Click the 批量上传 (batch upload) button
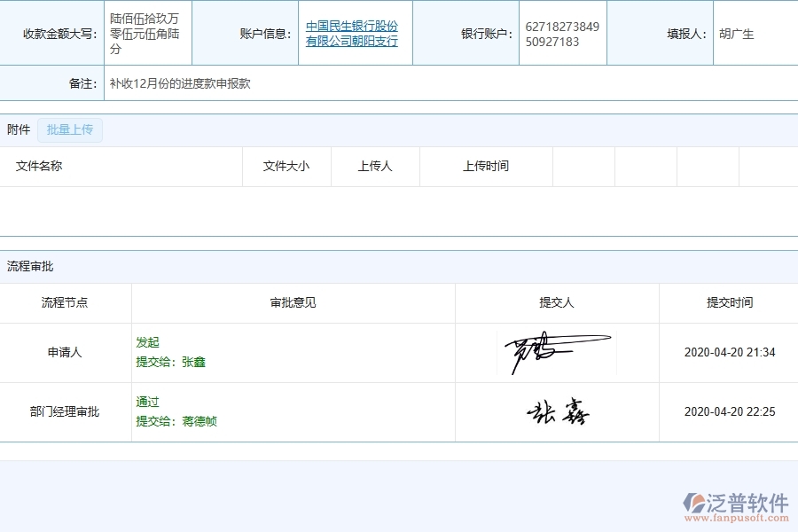The width and height of the screenshot is (798, 532). click(x=70, y=129)
